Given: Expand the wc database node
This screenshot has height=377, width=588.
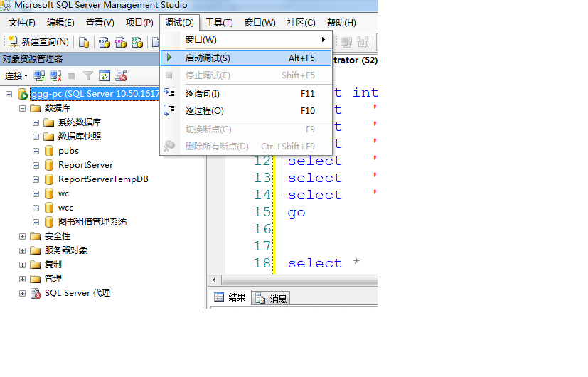Looking at the screenshot, I should pos(36,194).
